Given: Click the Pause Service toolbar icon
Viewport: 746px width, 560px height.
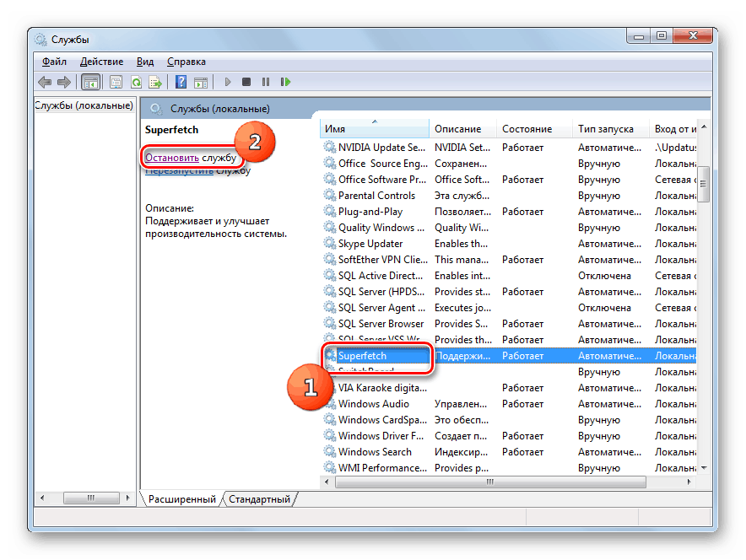Looking at the screenshot, I should click(x=266, y=83).
